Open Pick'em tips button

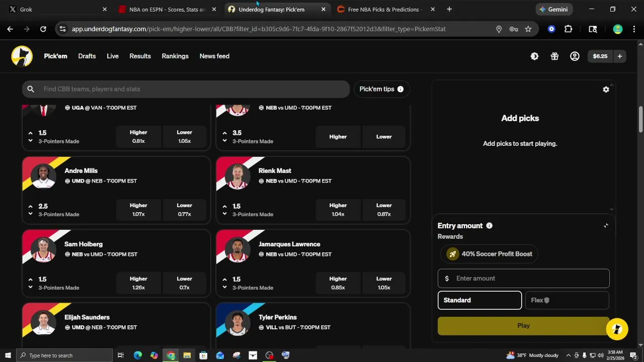point(381,89)
